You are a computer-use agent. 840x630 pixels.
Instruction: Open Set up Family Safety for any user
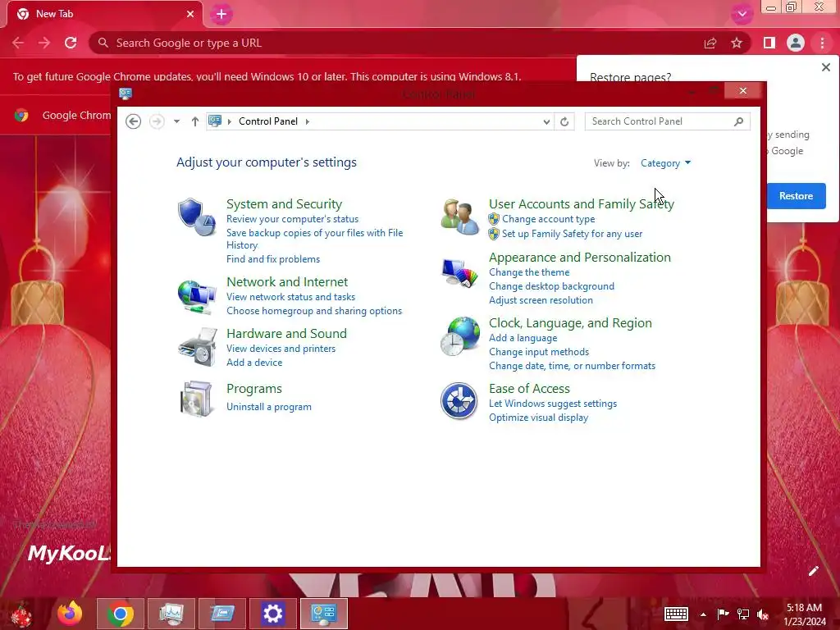pyautogui.click(x=572, y=234)
